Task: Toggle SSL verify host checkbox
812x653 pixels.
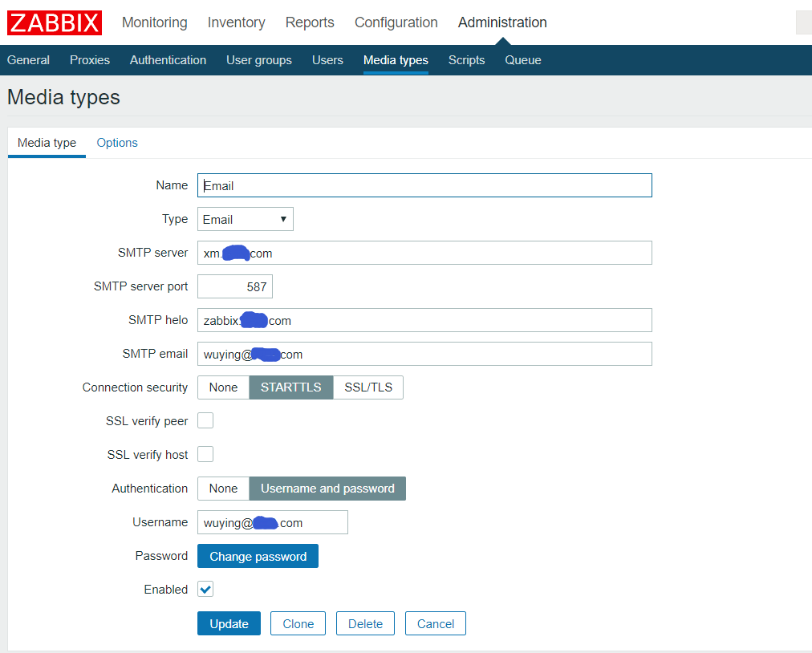Action: click(x=205, y=454)
